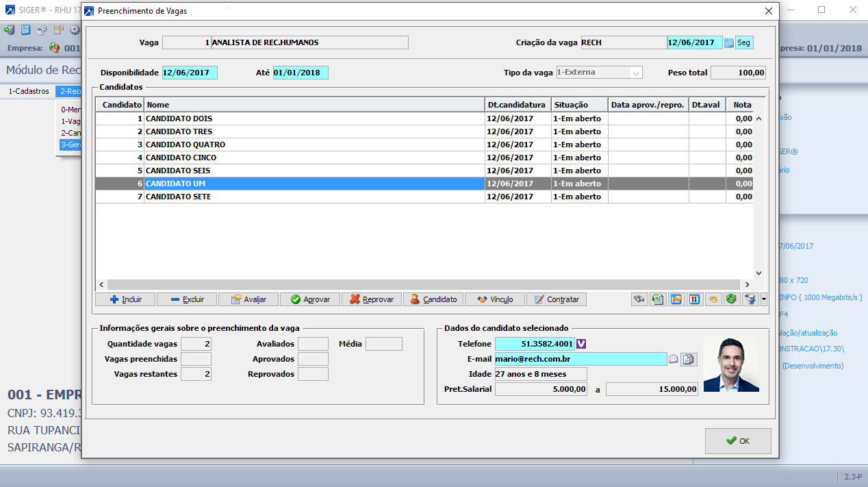The image size is (868, 487).
Task: Open the 1-Cadastros menu
Action: point(29,91)
